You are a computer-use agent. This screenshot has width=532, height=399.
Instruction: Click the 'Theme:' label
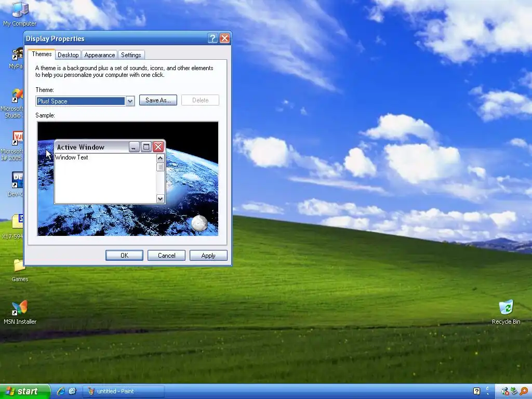pos(45,90)
